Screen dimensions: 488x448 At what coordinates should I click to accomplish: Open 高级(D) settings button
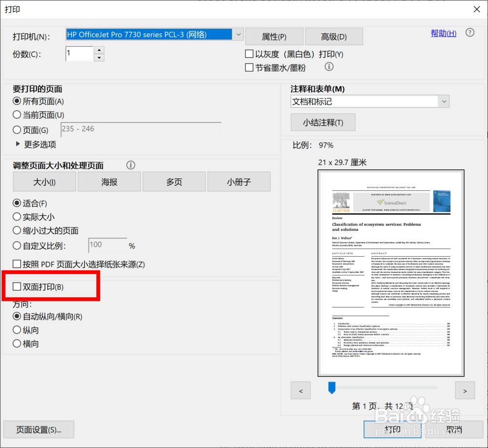click(334, 37)
